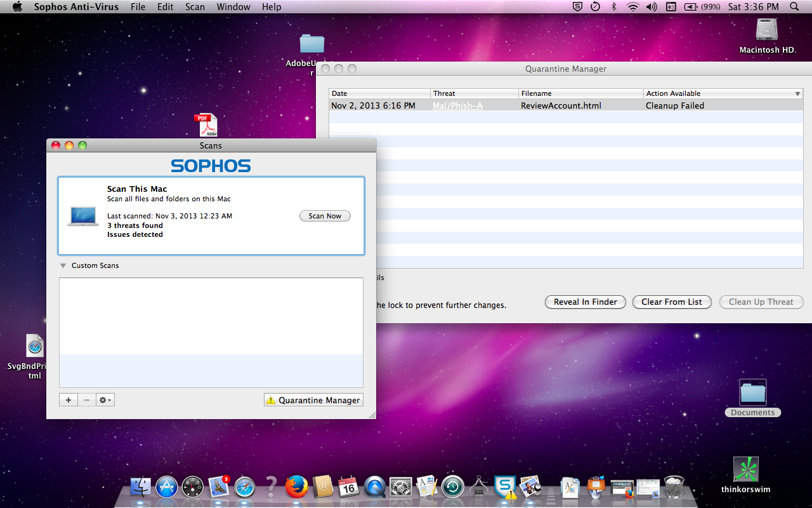Click Clean Up Threat button

[761, 302]
